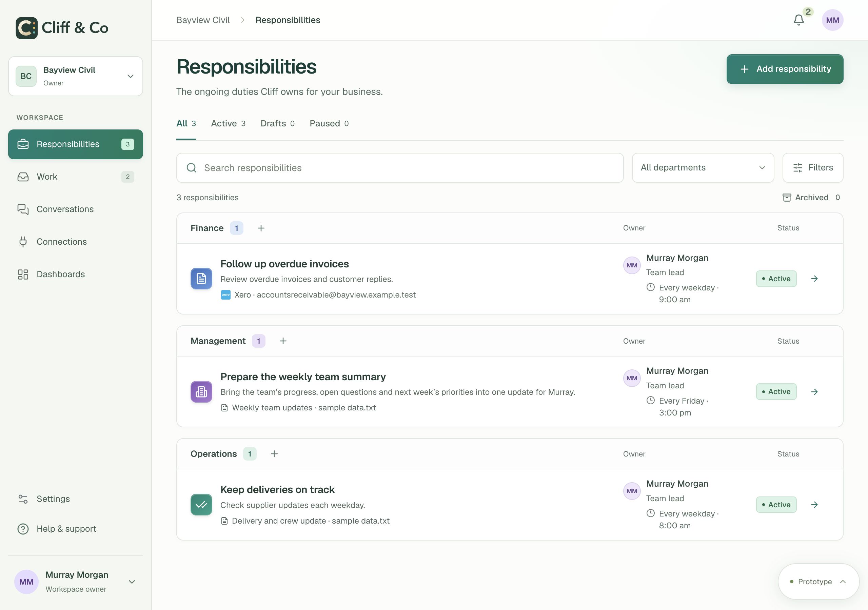Click 'Every weekday · 8:00 am' schedule

pyautogui.click(x=689, y=520)
